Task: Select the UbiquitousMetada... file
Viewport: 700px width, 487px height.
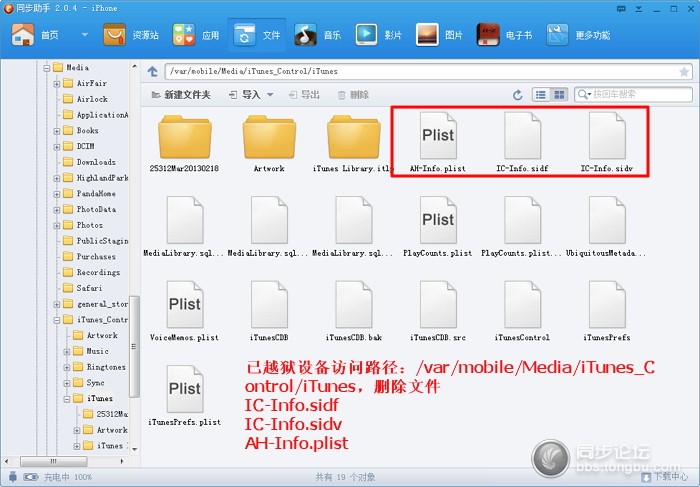Action: point(606,226)
